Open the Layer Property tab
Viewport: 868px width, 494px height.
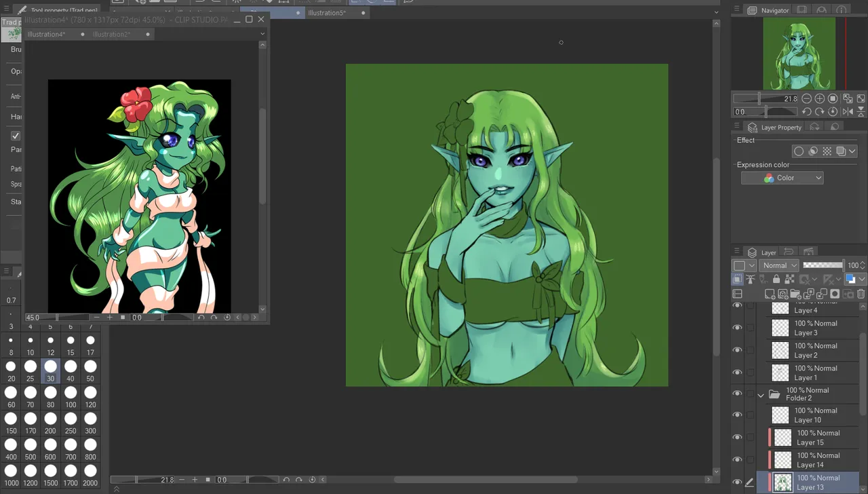774,127
